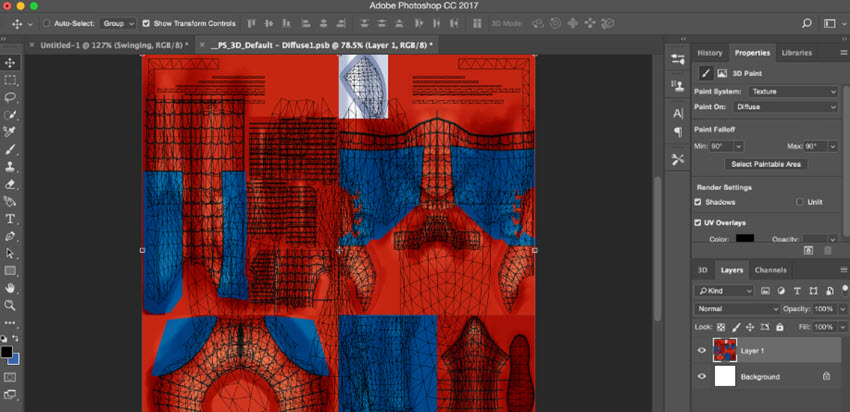
Task: Select the Eyedropper tool
Action: tap(10, 132)
